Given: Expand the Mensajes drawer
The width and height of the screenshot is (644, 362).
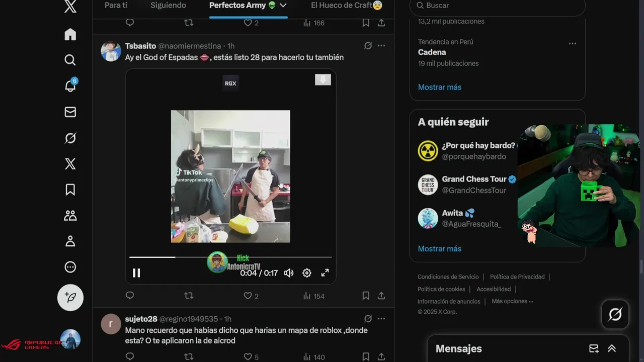Looking at the screenshot, I should point(612,348).
